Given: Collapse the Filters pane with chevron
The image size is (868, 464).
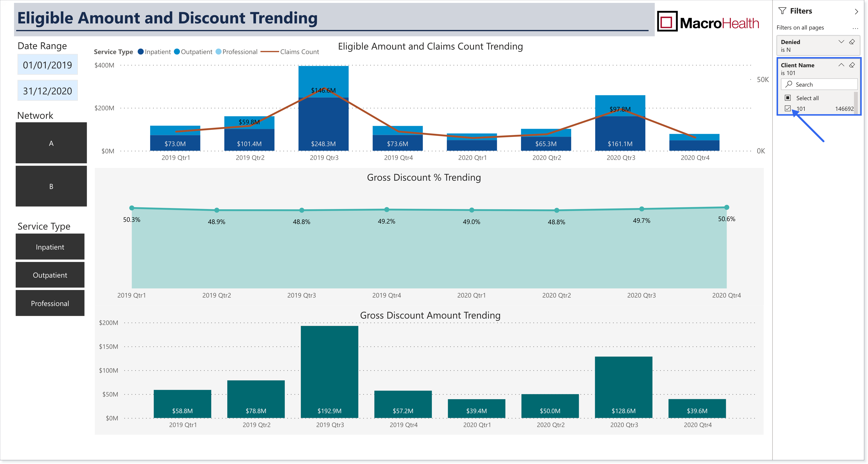Looking at the screenshot, I should click(856, 11).
